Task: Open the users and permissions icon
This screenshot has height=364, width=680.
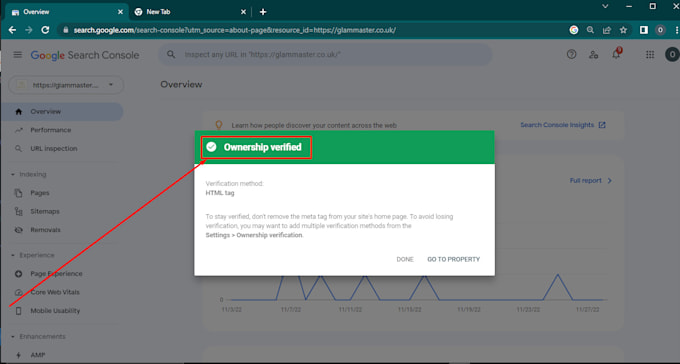Action: click(x=593, y=55)
